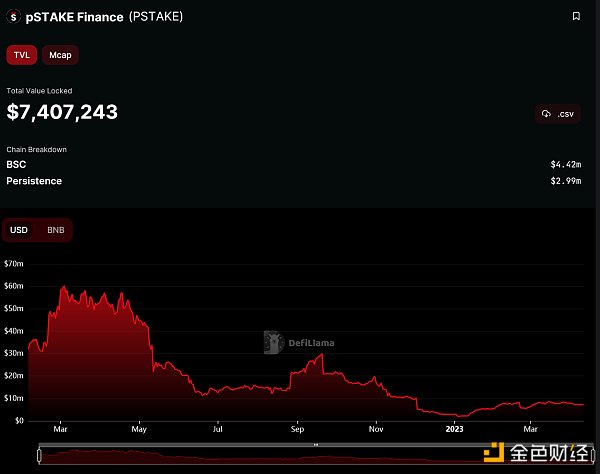Click the Total Value Locked label

(x=39, y=91)
